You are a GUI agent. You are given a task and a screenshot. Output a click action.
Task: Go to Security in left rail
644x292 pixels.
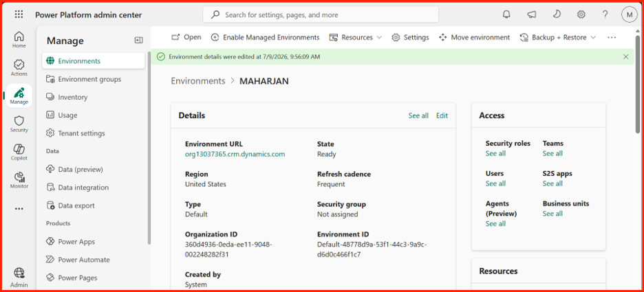point(19,124)
